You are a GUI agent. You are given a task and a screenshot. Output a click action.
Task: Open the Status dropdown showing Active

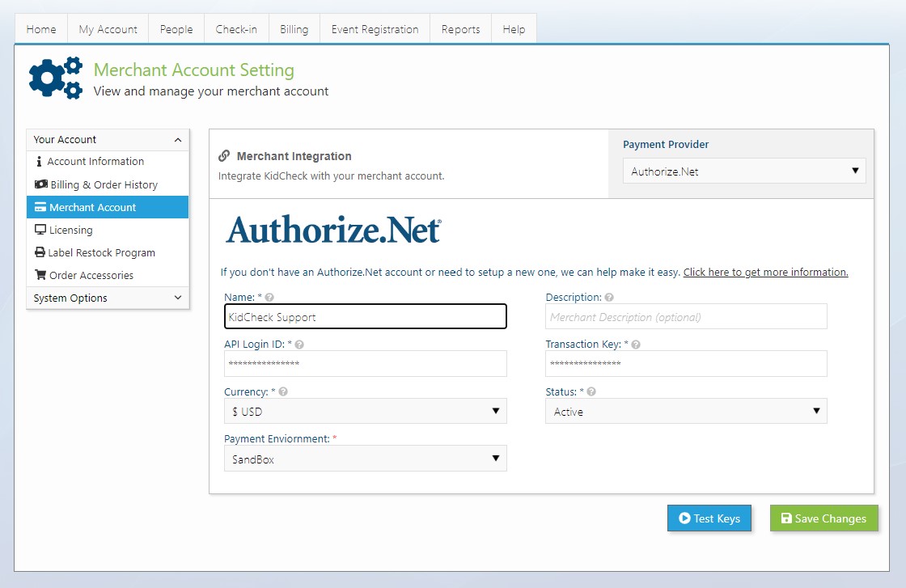pos(686,411)
